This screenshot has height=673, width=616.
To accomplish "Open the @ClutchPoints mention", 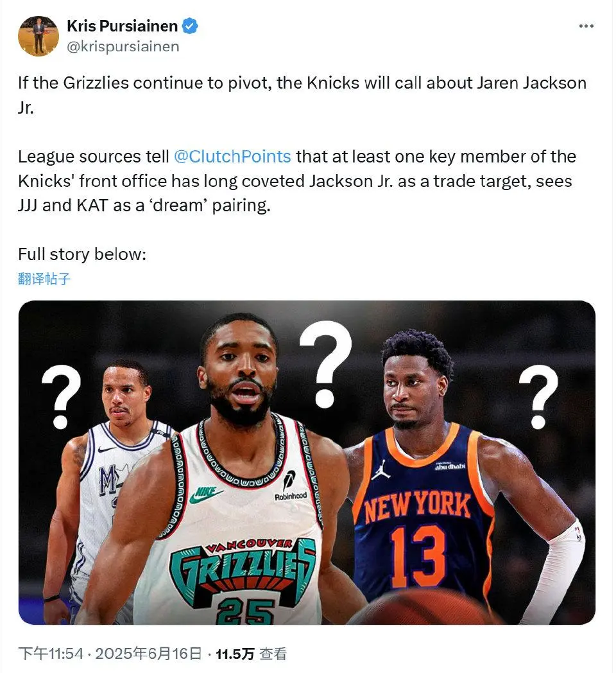I will click(x=232, y=157).
